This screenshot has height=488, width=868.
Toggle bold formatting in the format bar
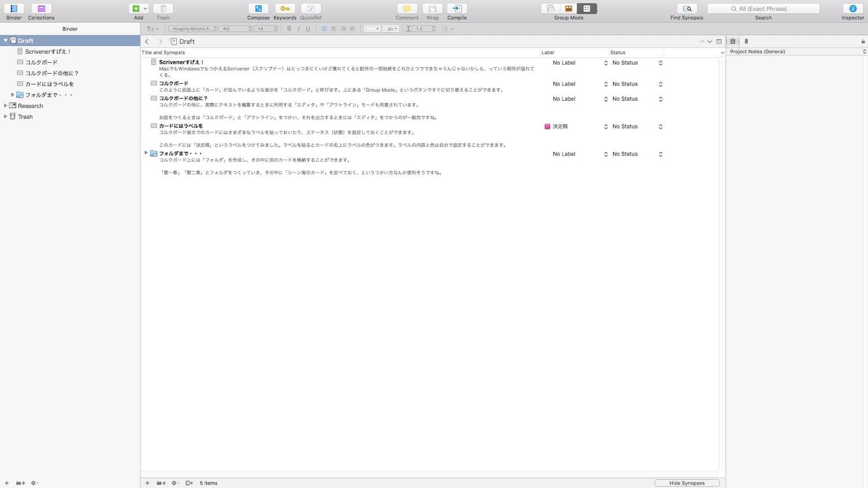coord(288,29)
